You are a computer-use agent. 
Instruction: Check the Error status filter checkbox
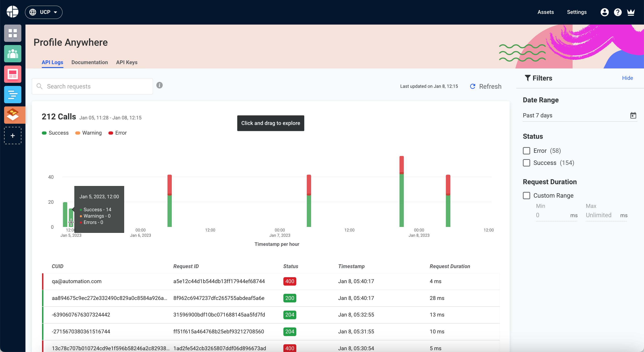(527, 151)
